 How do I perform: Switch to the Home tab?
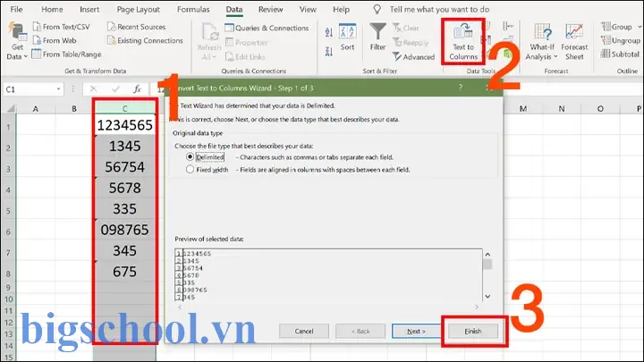point(52,9)
